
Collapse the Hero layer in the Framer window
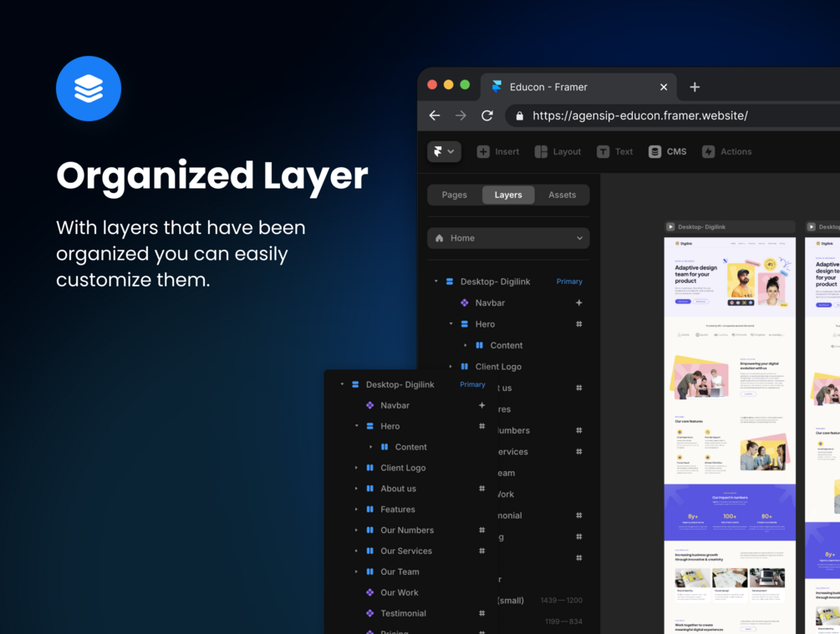point(451,323)
